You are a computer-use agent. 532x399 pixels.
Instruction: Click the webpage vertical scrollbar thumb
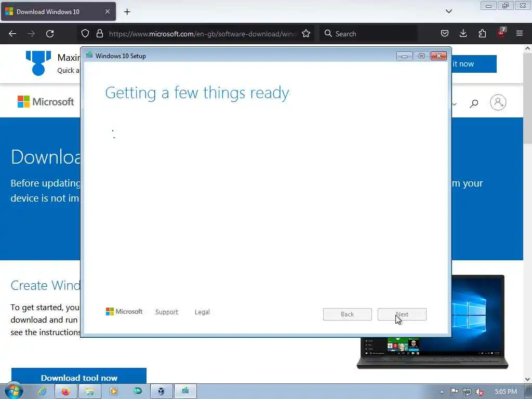tap(527, 98)
